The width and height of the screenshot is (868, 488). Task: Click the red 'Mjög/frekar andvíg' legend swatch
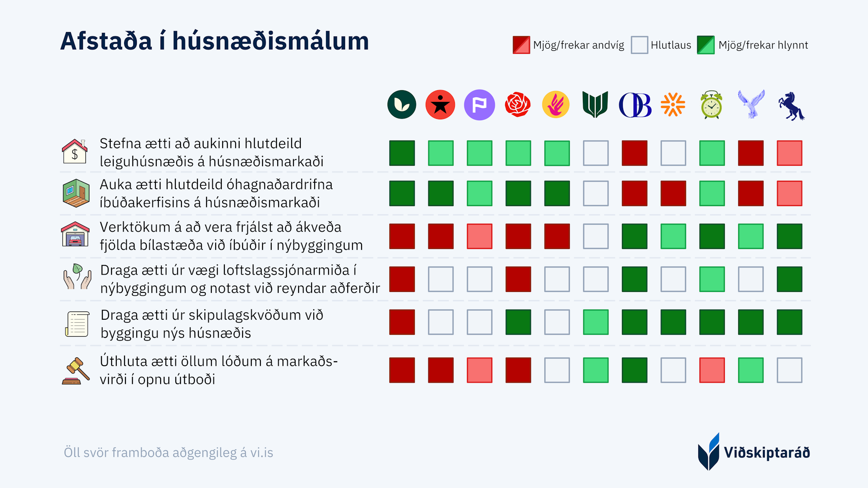pyautogui.click(x=521, y=45)
